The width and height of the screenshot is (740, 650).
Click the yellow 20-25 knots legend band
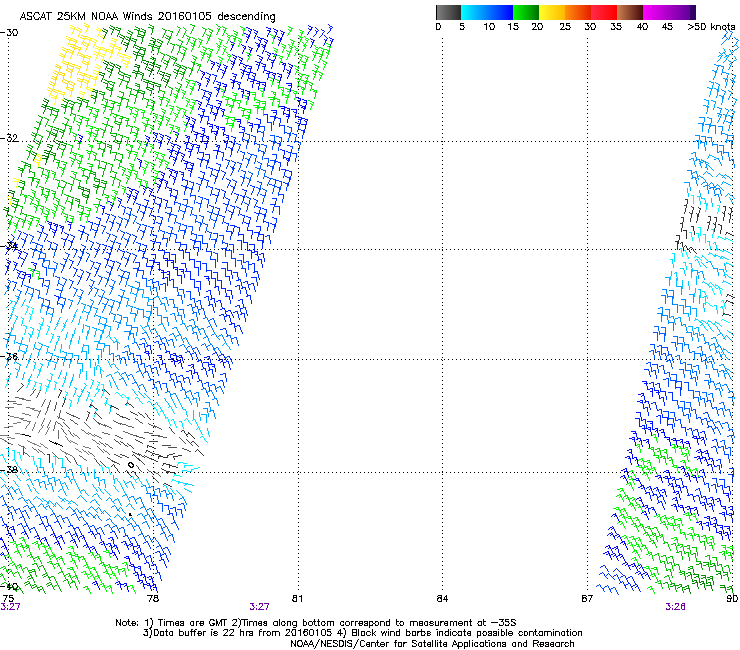point(552,12)
